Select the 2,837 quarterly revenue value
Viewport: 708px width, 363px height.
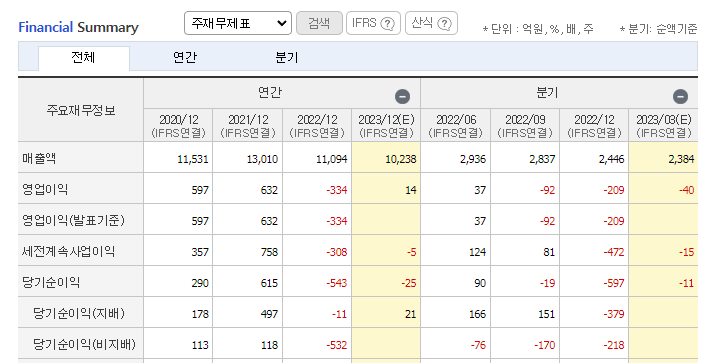click(542, 159)
